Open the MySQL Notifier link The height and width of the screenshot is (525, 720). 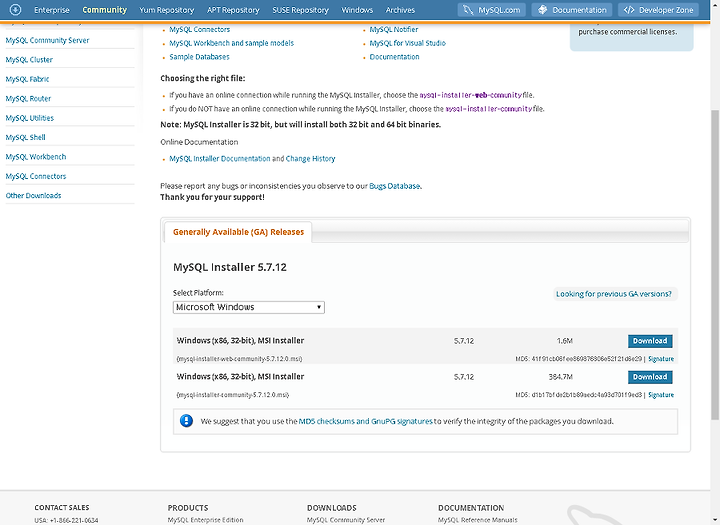[394, 29]
